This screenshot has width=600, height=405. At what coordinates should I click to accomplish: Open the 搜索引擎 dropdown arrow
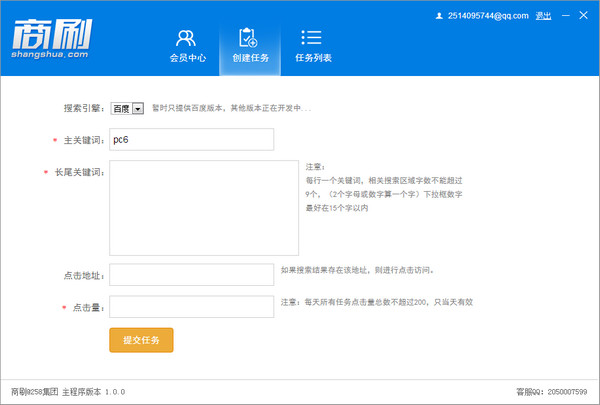(138, 108)
